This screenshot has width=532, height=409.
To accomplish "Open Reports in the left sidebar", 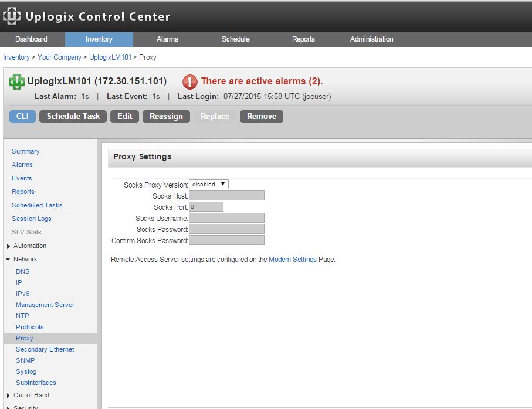I will point(23,192).
